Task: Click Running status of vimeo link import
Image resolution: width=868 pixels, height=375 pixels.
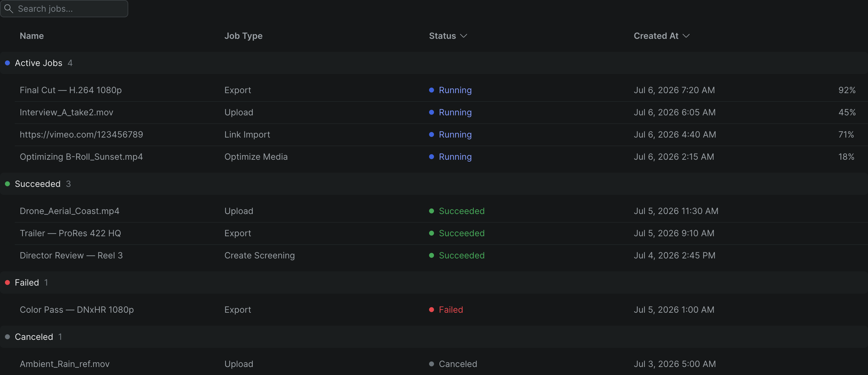Action: pyautogui.click(x=450, y=135)
